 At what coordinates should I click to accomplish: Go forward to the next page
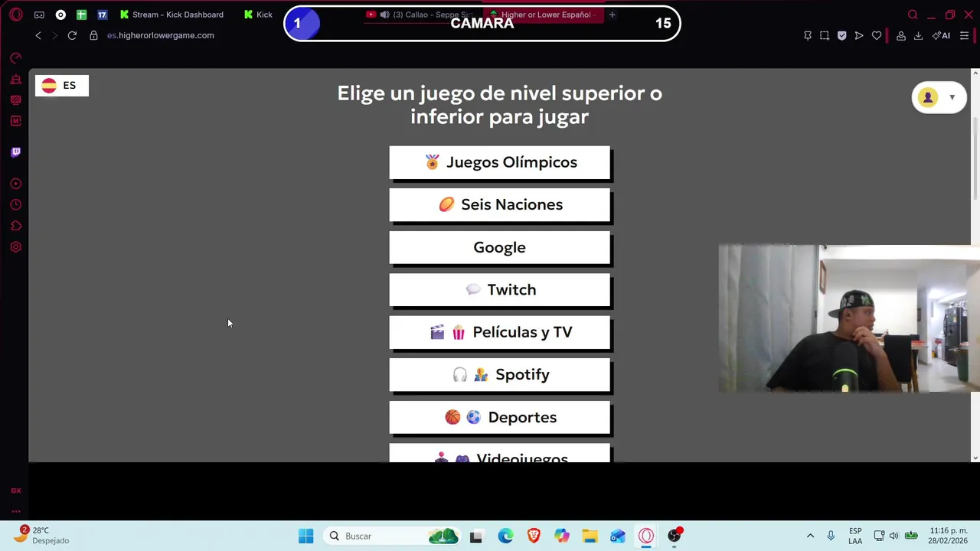pos(54,35)
